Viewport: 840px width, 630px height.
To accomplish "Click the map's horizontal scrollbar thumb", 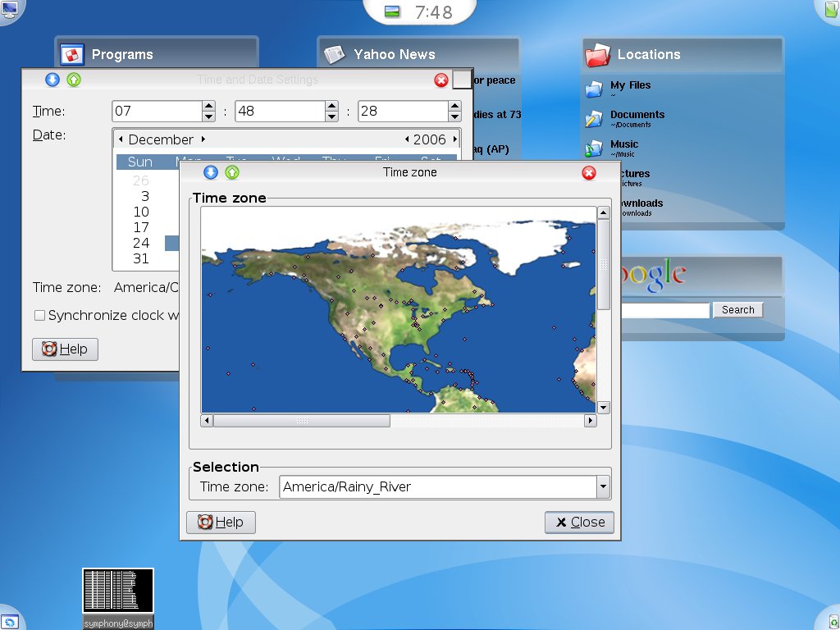I will click(x=302, y=421).
